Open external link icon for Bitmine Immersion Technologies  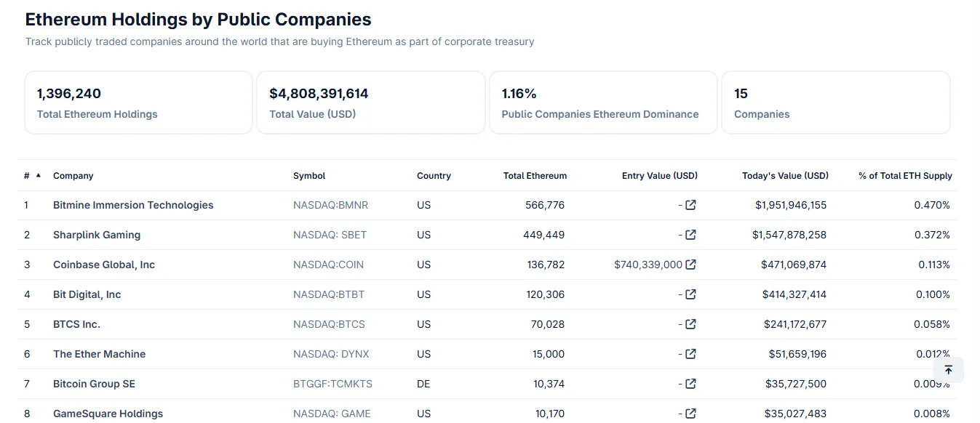tap(690, 205)
